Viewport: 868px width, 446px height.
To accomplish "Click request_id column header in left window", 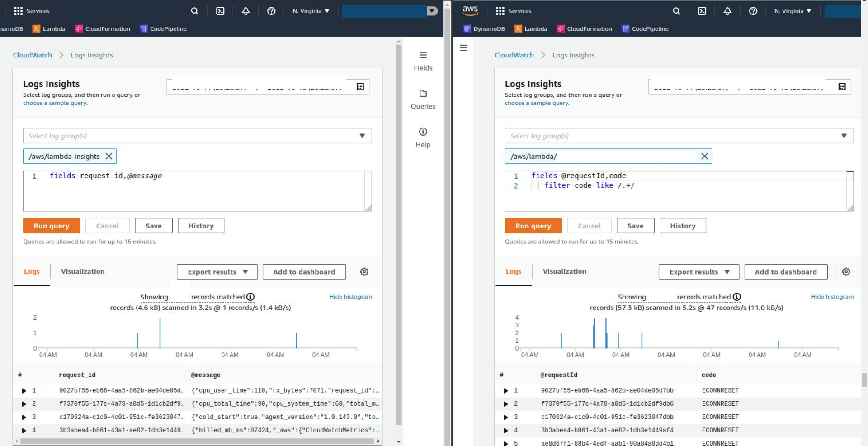I will coord(77,375).
